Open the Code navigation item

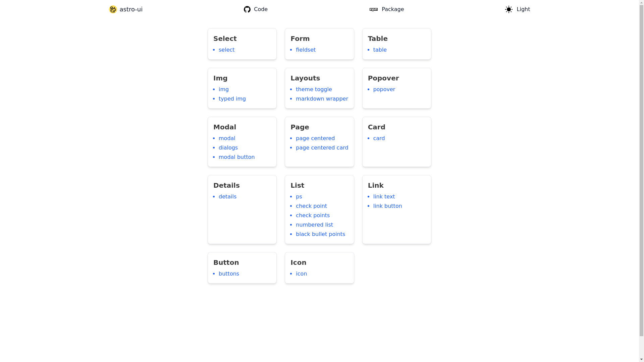pos(261,9)
